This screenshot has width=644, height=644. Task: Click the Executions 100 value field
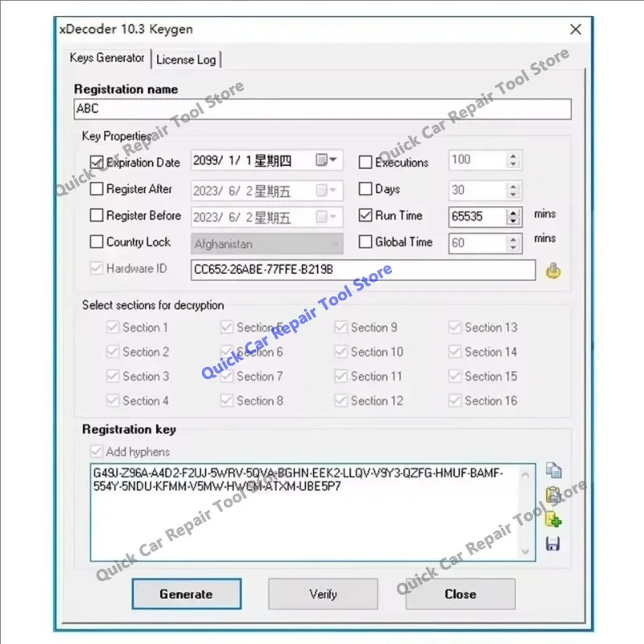tap(477, 159)
